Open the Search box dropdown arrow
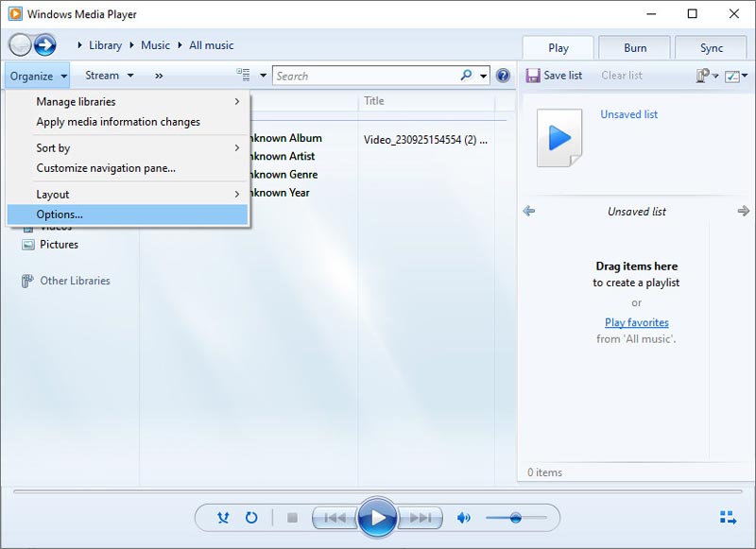The image size is (756, 549). (x=484, y=76)
